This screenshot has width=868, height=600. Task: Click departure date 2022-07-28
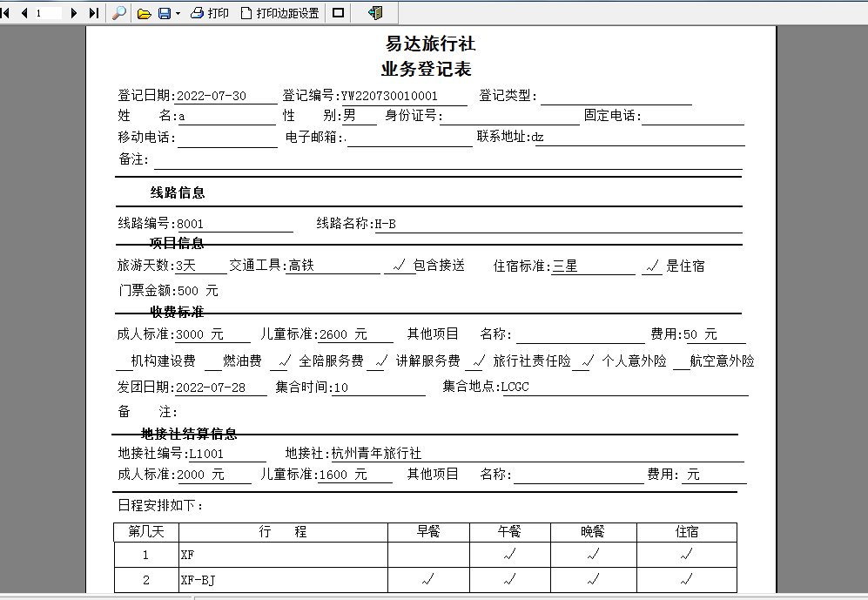pyautogui.click(x=211, y=388)
